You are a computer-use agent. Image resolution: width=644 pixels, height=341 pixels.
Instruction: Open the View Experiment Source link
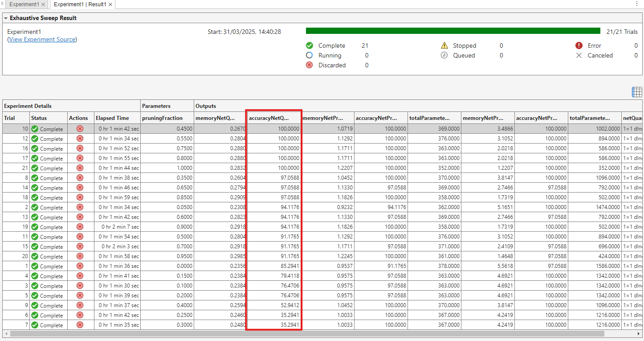click(42, 39)
